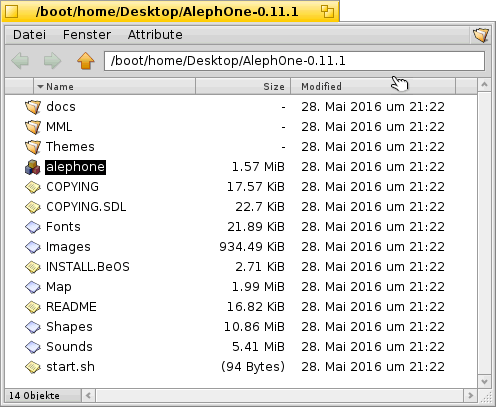Select the Themes folder name
Screen dimensions: 496x407
[70, 147]
